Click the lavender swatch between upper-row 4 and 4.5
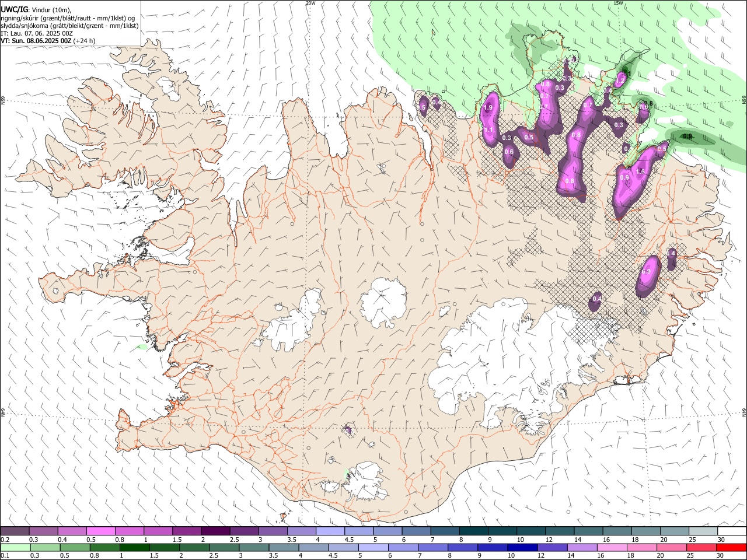The width and height of the screenshot is (747, 560). (x=330, y=531)
